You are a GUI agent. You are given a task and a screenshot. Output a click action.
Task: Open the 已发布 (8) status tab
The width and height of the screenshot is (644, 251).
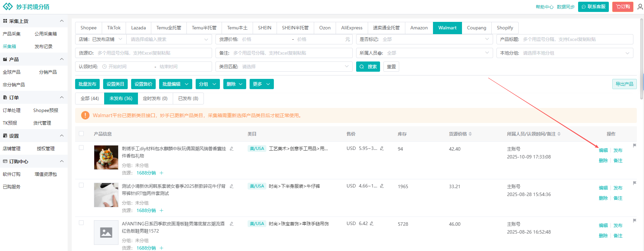pos(188,99)
